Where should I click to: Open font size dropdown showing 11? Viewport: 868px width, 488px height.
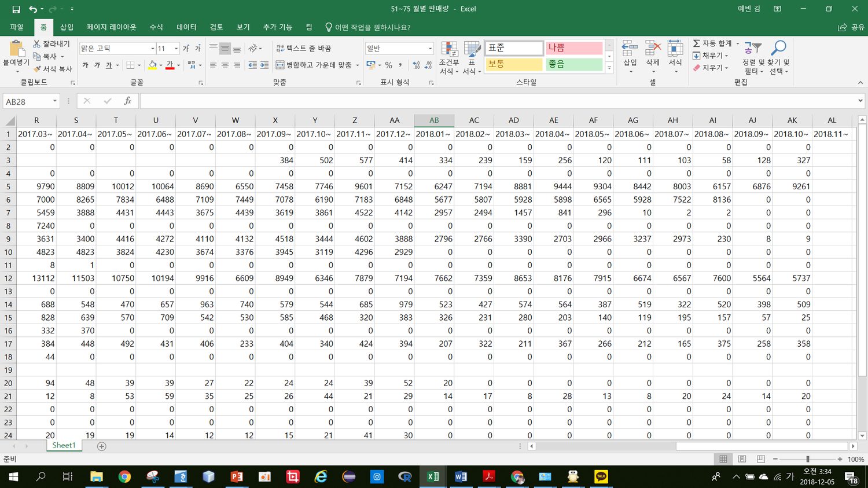pos(176,49)
